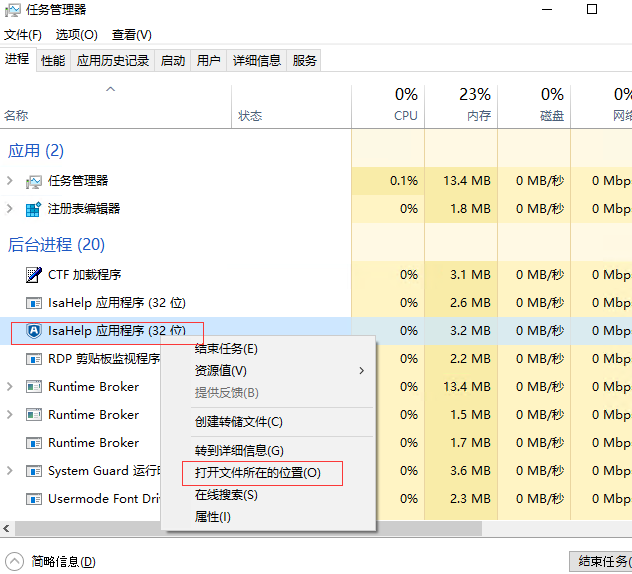Choose 打开文件所在的位置(O) in context menu
Image resolution: width=632 pixels, height=574 pixels.
(268, 473)
